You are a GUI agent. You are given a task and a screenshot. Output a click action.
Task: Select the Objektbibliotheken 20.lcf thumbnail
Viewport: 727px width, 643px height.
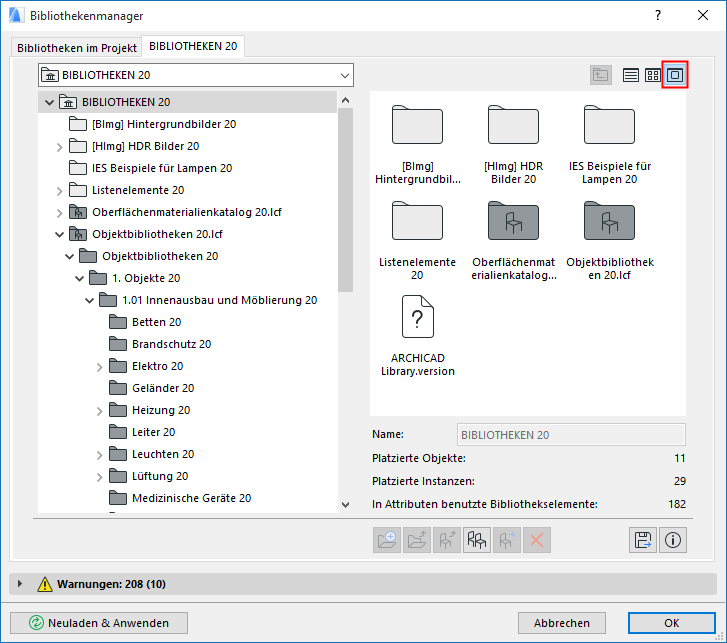tap(609, 241)
